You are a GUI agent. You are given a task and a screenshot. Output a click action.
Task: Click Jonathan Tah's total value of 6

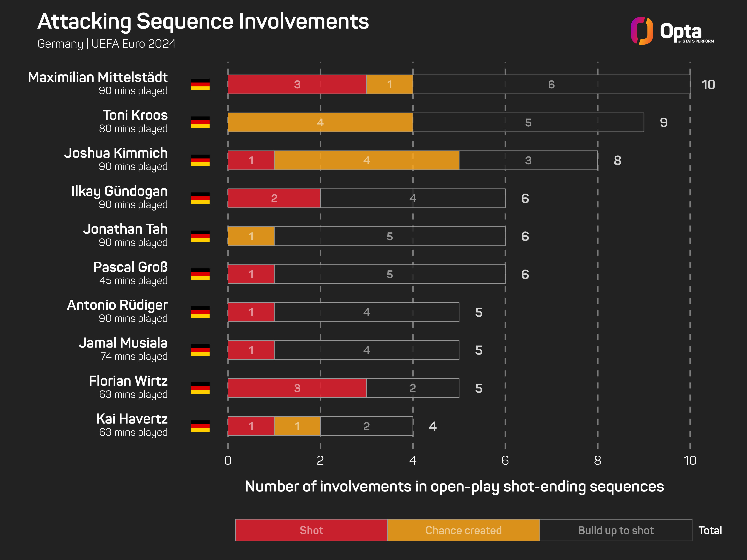(525, 236)
